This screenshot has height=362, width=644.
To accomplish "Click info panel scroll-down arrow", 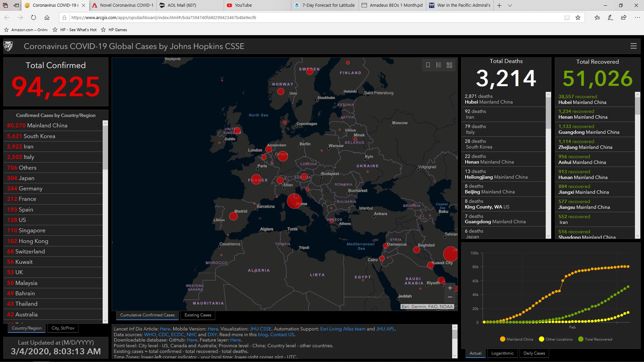I will (x=455, y=356).
